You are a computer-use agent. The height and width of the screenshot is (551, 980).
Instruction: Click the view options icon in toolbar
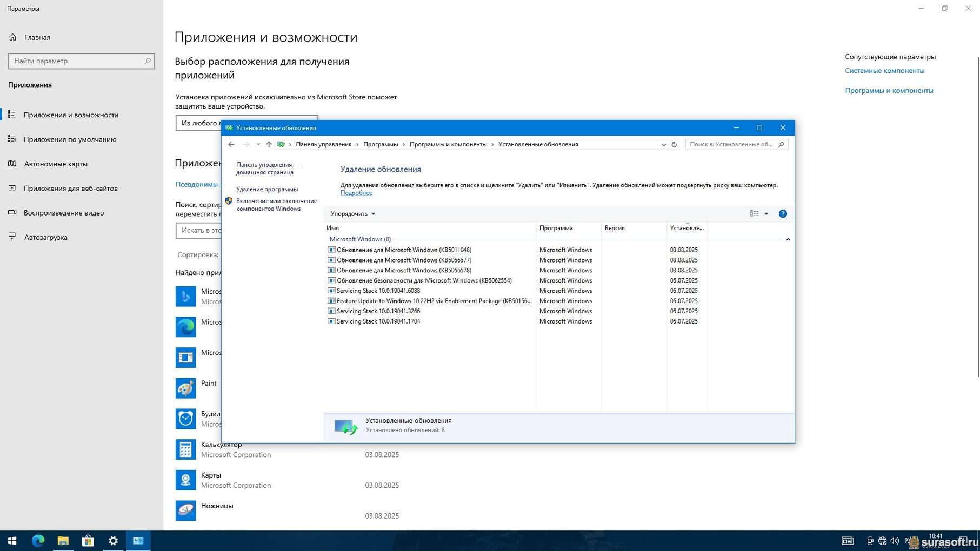click(x=754, y=214)
